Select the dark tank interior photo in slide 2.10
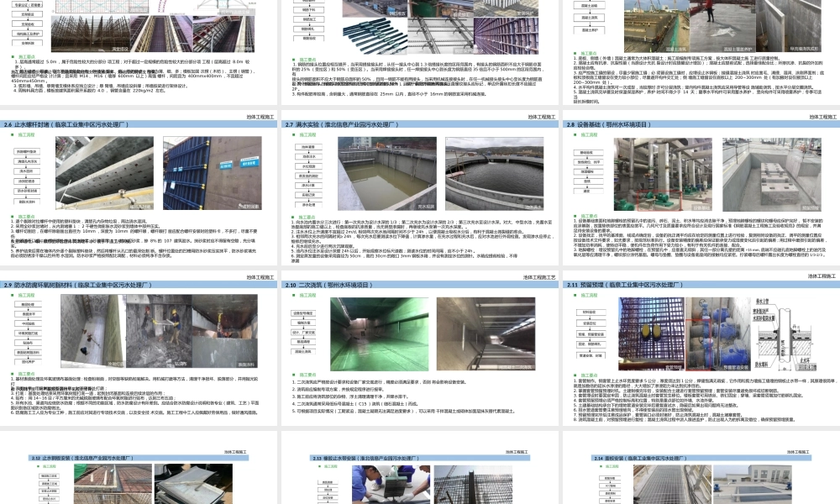This screenshot has height=504, width=840. (x=486, y=334)
